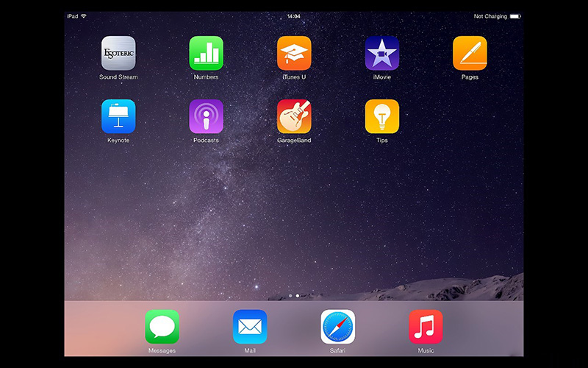The image size is (588, 368).
Task: Open the Tips app
Action: [x=382, y=116]
